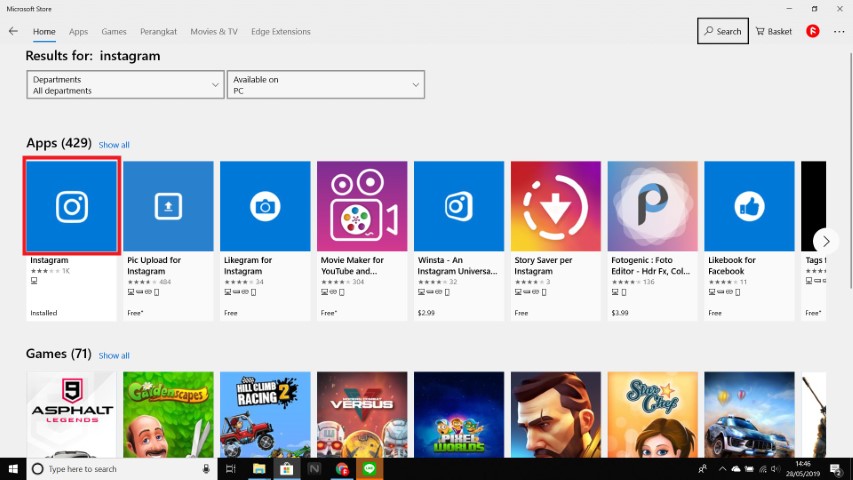This screenshot has height=480, width=853.
Task: Open the notification center icon
Action: coord(837,469)
